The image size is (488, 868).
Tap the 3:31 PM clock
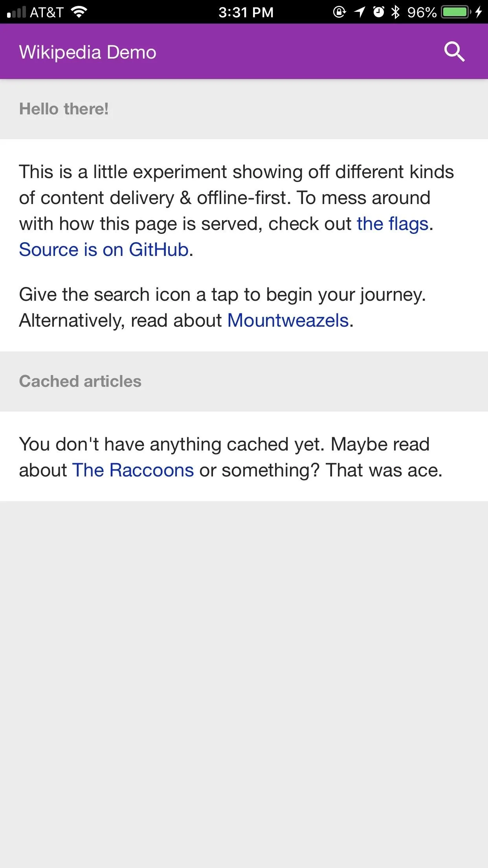(246, 12)
